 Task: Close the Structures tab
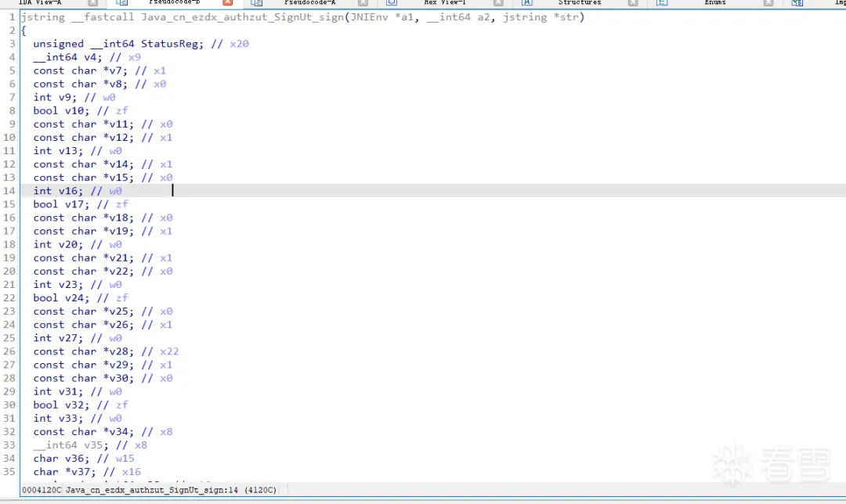[633, 2]
